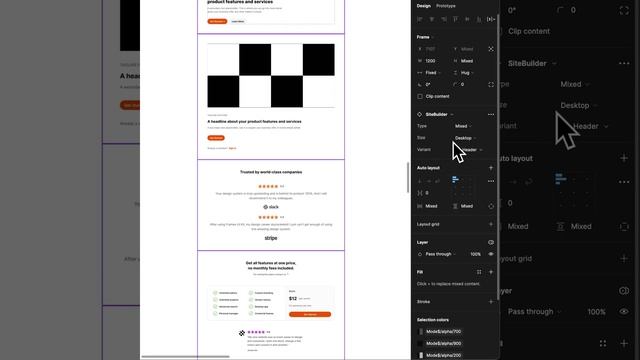The height and width of the screenshot is (360, 640).
Task: Click Mode$/alpha/700 color swatch
Action: click(x=421, y=331)
